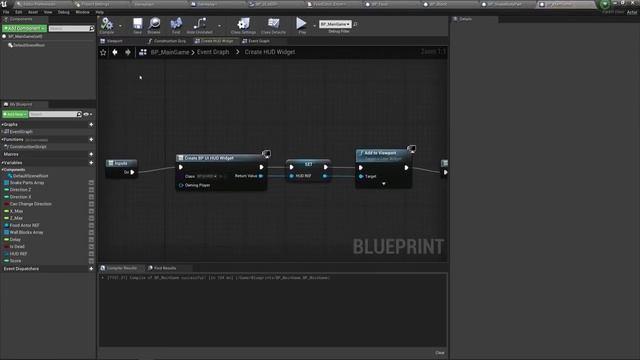
Task: Toggle the visibility eye of Is Dead variable
Action: coord(91,247)
